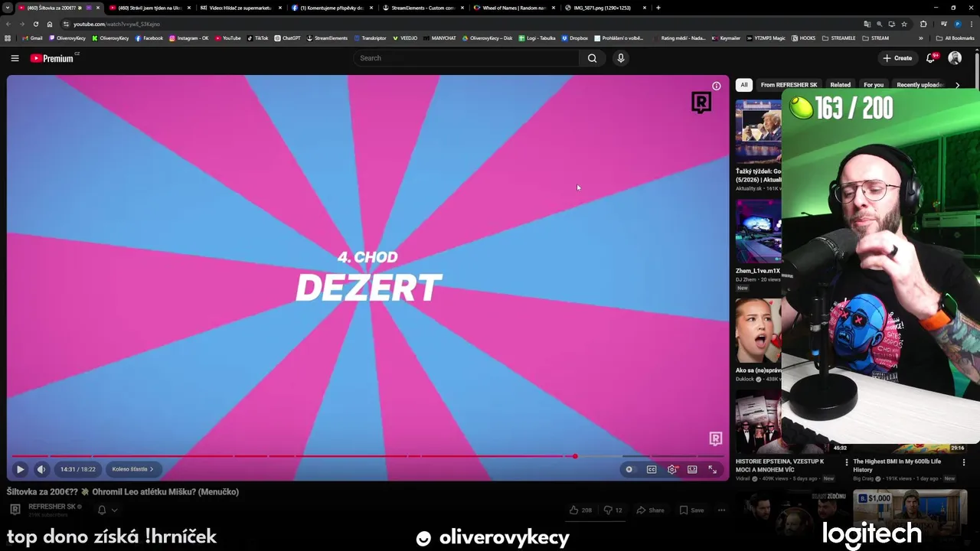The width and height of the screenshot is (980, 551).
Task: Click the 14:31 / 18:22 time display
Action: (78, 469)
